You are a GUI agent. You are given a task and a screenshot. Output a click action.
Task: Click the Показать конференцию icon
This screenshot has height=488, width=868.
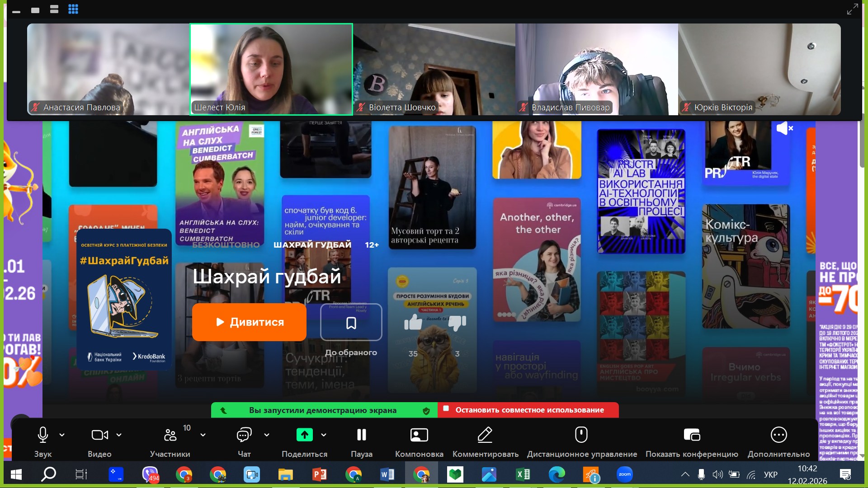click(x=692, y=435)
